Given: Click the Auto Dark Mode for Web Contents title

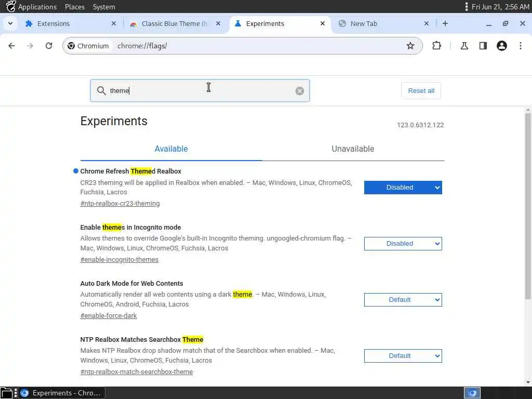Looking at the screenshot, I should tap(131, 283).
